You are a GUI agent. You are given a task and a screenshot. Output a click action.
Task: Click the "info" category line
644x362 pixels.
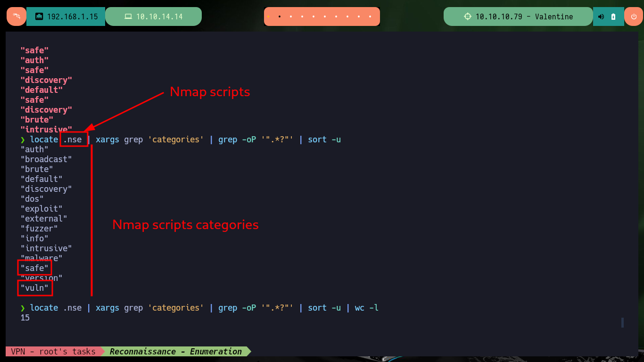point(34,239)
